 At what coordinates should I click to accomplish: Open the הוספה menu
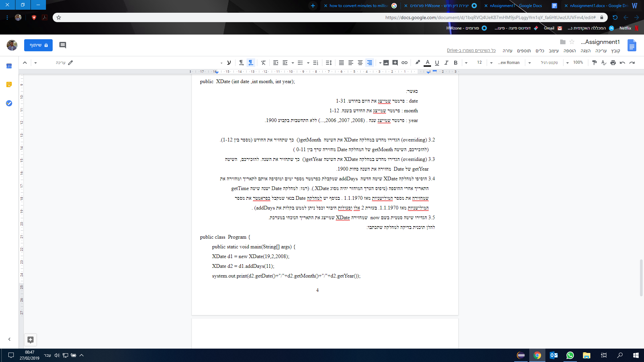click(x=570, y=51)
